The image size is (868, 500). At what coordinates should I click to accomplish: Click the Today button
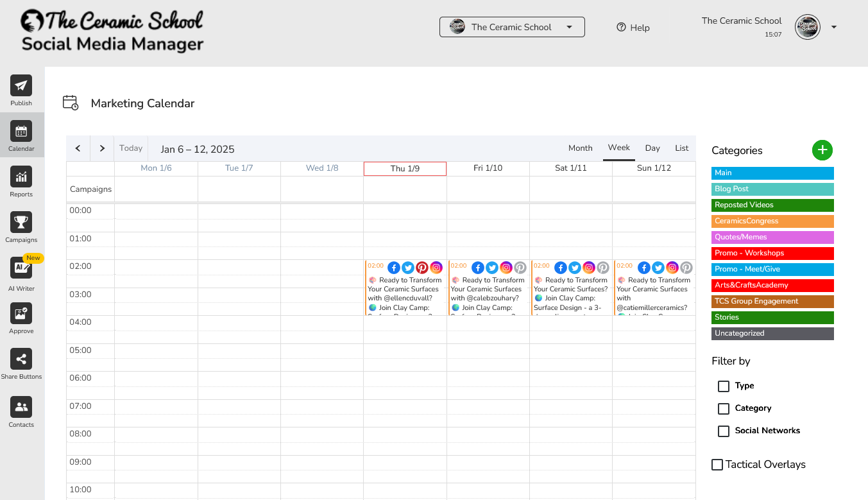coord(131,148)
